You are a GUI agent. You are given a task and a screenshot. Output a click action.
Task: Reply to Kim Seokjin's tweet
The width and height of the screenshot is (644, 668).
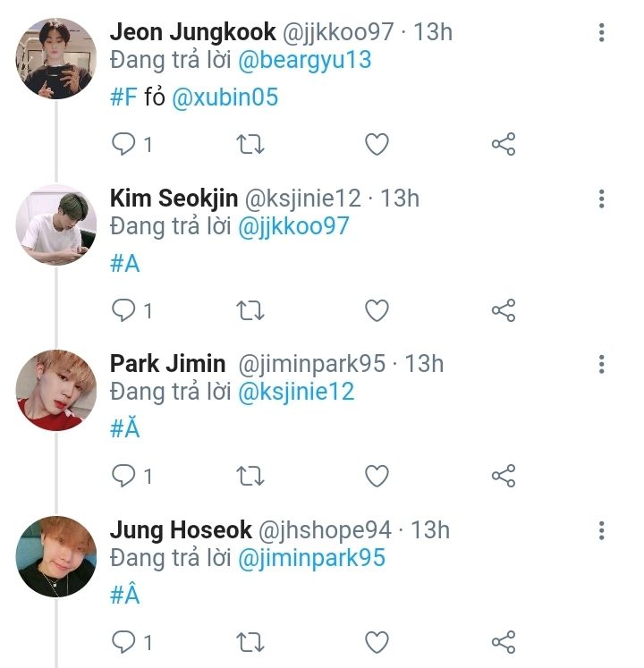point(123,310)
